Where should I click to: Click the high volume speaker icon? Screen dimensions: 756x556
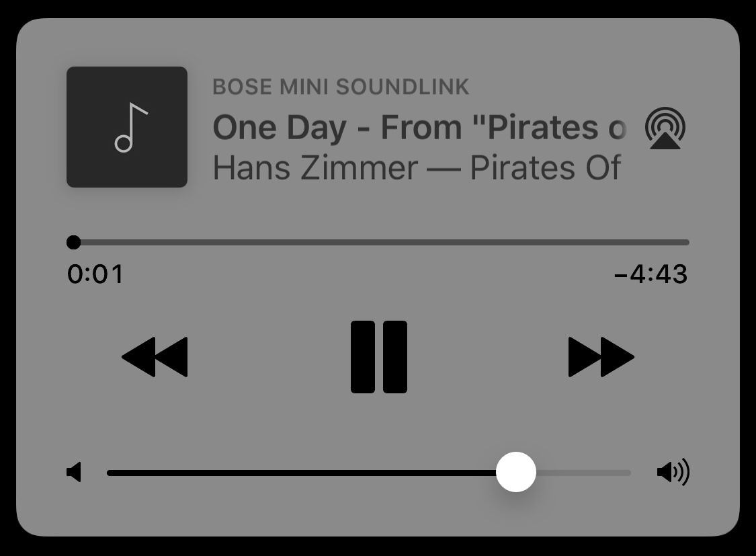[x=673, y=472]
